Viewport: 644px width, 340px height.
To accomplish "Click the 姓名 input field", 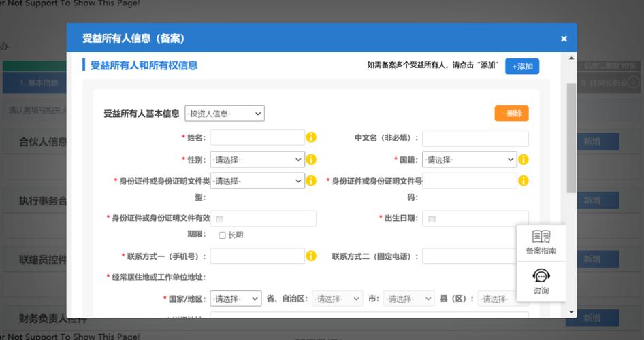I will (257, 137).
